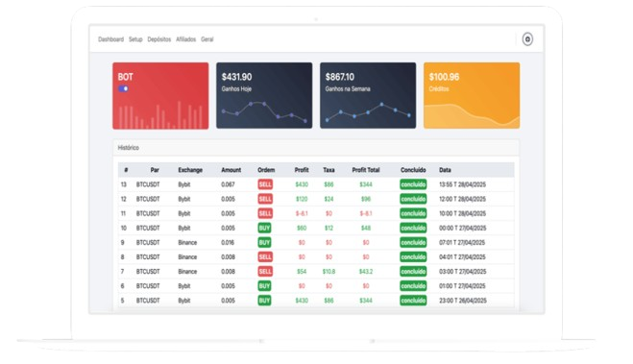Click the $43.2 profit total in row 7
Image resolution: width=633 pixels, height=364 pixels.
pyautogui.click(x=366, y=272)
